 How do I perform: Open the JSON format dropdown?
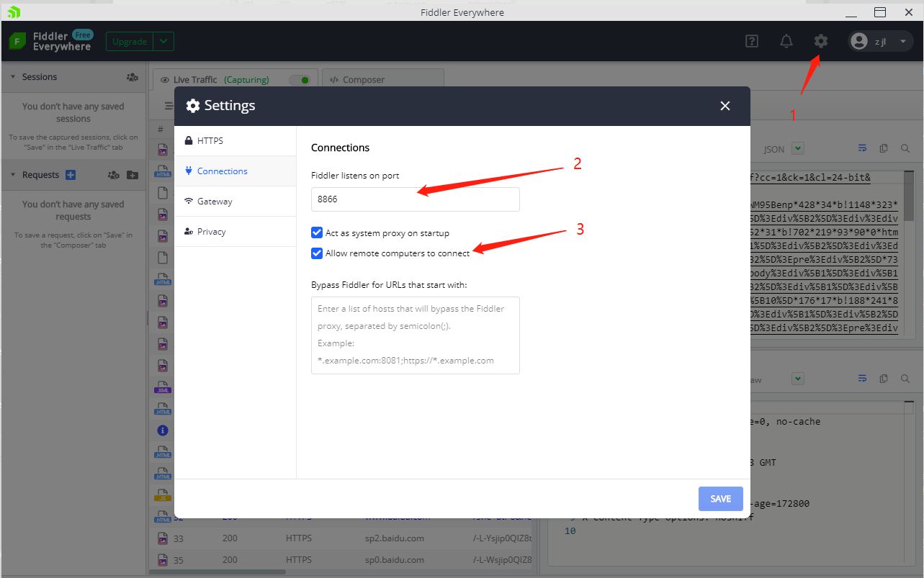[x=798, y=149]
